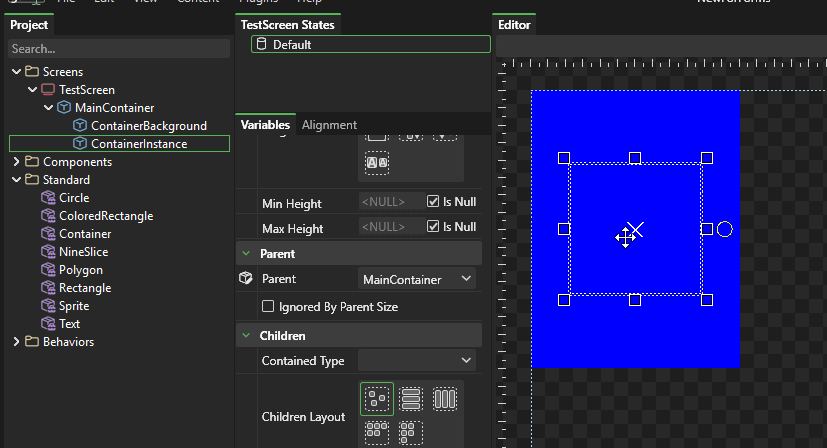
Task: Select the Editor tab
Action: (515, 25)
